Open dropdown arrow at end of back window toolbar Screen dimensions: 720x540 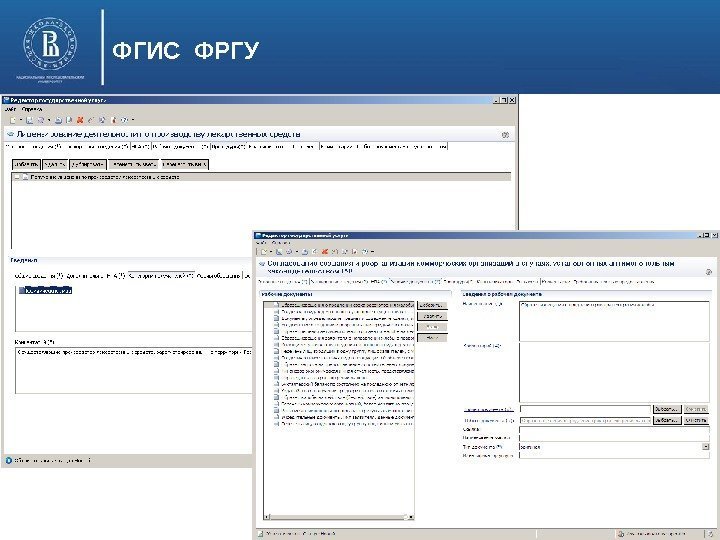pos(133,120)
